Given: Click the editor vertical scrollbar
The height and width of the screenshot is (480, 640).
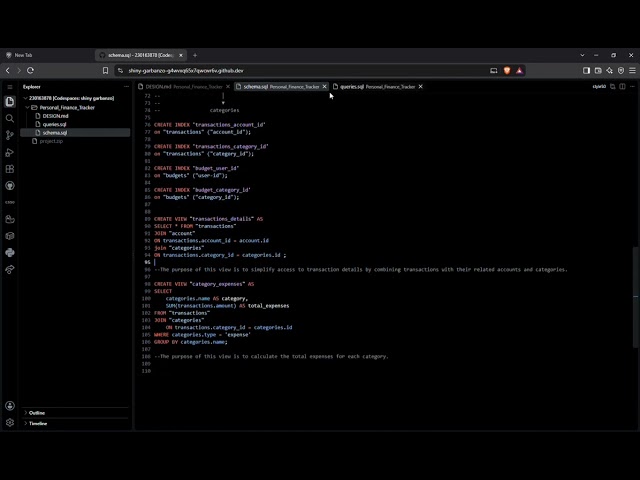Looking at the screenshot, I should tap(636, 297).
